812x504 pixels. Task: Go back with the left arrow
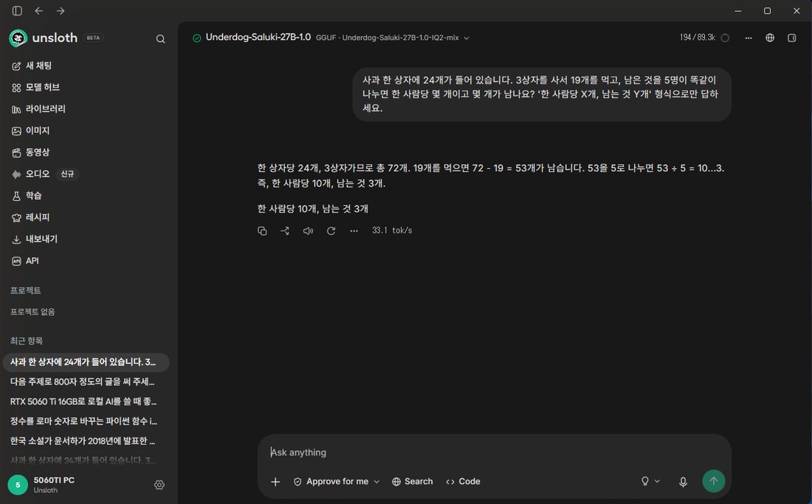(39, 11)
